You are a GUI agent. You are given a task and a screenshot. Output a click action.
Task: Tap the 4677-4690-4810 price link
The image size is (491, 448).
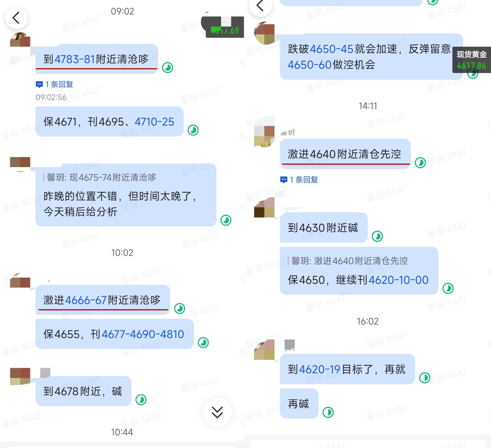click(143, 334)
